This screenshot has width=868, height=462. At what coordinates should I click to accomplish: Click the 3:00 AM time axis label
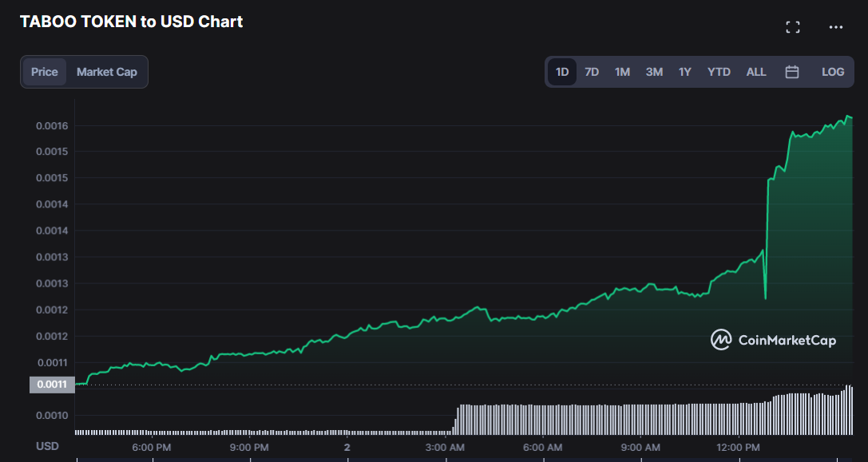tap(445, 447)
